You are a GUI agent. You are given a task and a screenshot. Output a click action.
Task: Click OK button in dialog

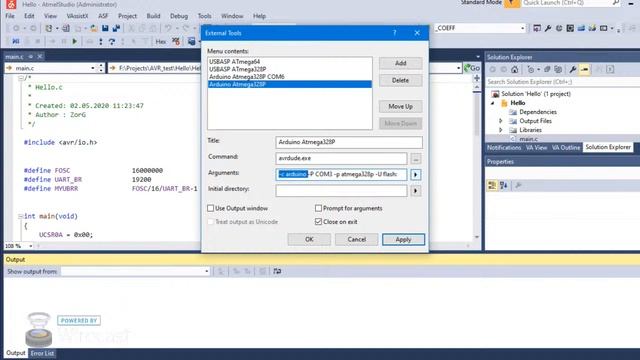(x=309, y=240)
